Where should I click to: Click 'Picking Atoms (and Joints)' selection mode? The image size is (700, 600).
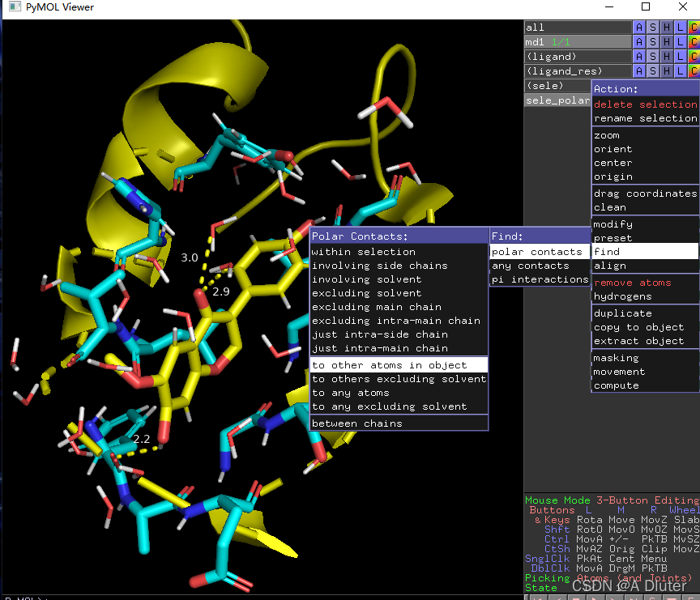click(609, 578)
